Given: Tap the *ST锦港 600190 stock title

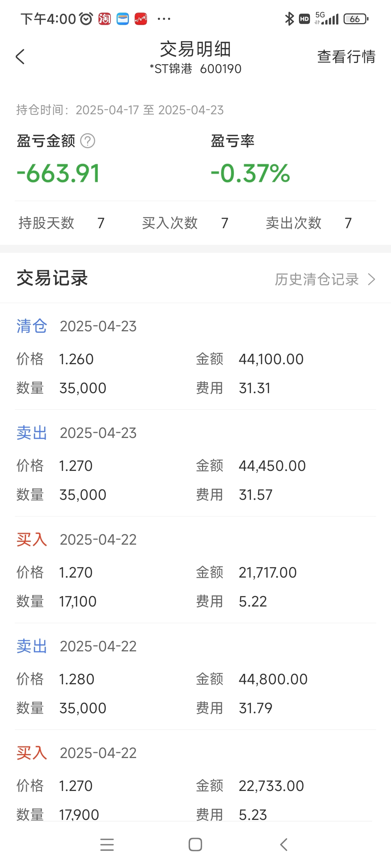Looking at the screenshot, I should coord(195,69).
